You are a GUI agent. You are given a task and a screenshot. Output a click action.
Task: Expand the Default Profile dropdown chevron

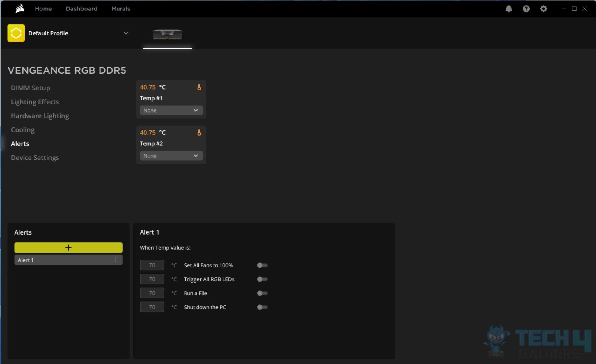pyautogui.click(x=126, y=33)
